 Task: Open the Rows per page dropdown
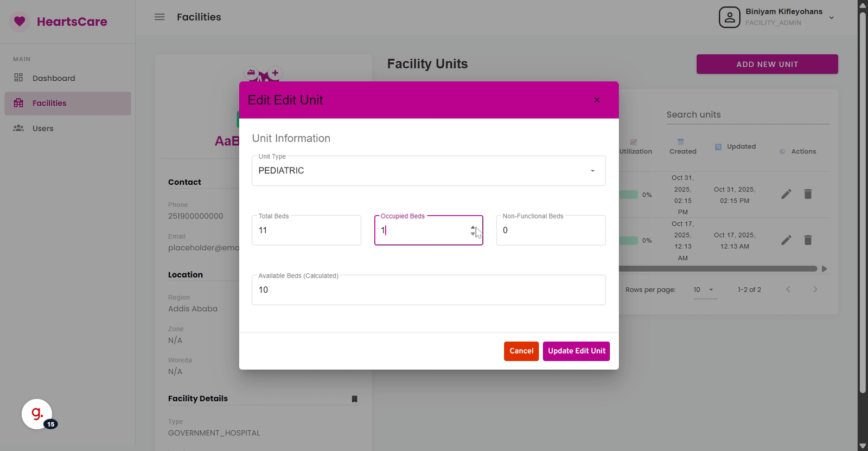[704, 290]
